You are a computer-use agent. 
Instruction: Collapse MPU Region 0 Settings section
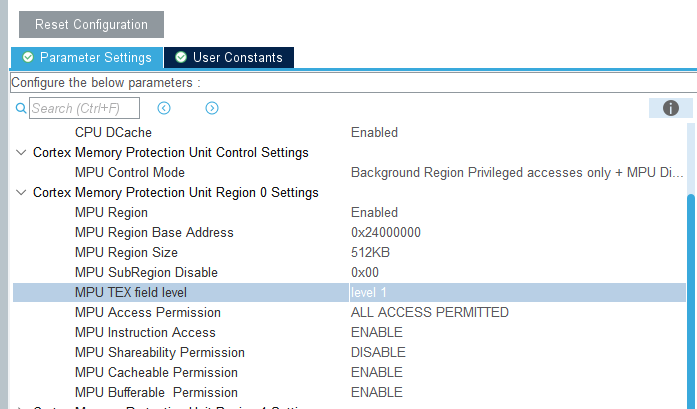click(21, 192)
